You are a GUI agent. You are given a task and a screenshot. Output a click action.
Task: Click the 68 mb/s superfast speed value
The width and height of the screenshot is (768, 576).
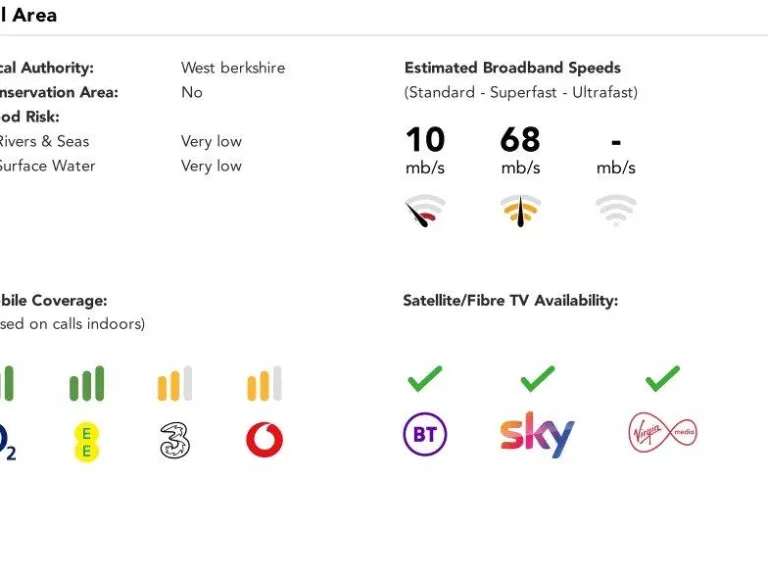tap(520, 140)
